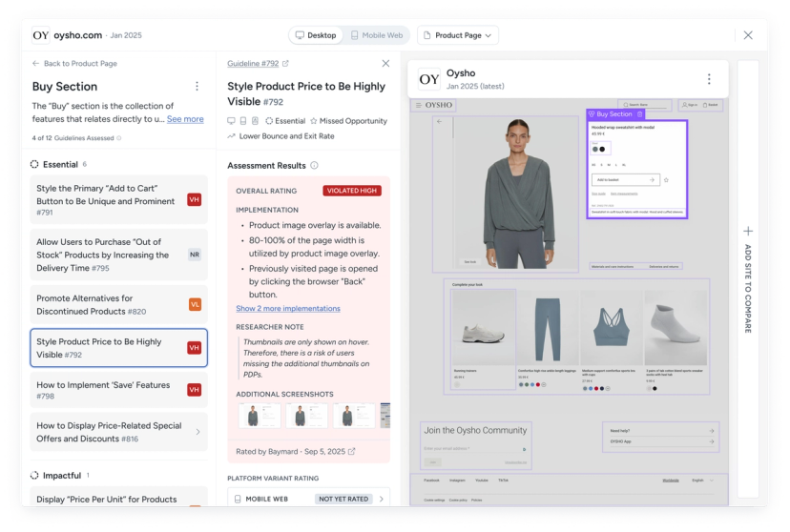Click the Oysho OY logo in screenshot header
This screenshot has height=532, width=790.
click(429, 79)
